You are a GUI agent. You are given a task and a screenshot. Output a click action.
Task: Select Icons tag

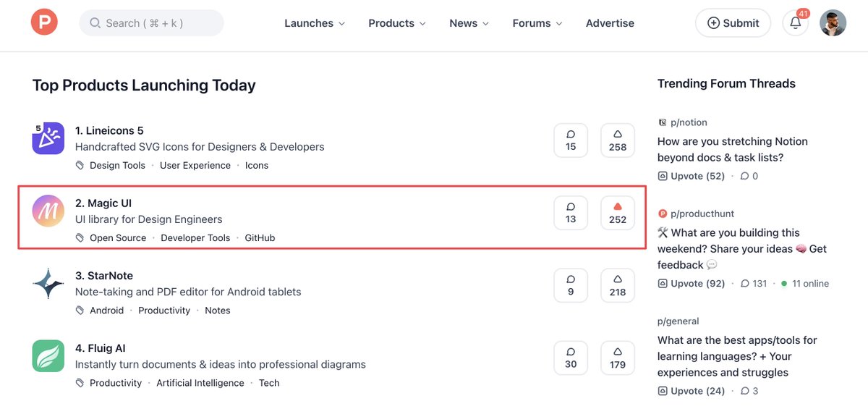coord(257,166)
